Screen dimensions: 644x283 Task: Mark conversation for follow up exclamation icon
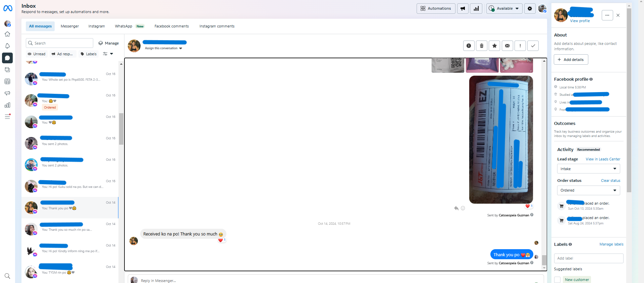520,46
